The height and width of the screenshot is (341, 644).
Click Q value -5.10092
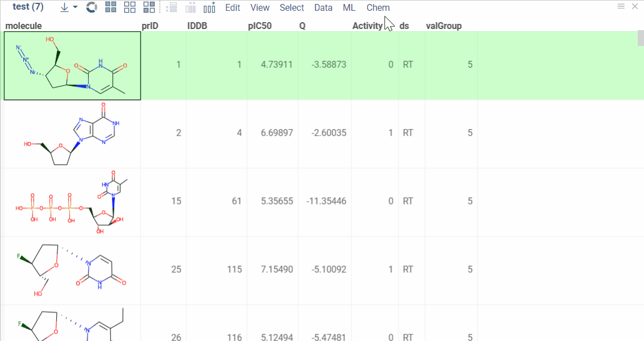coord(329,269)
